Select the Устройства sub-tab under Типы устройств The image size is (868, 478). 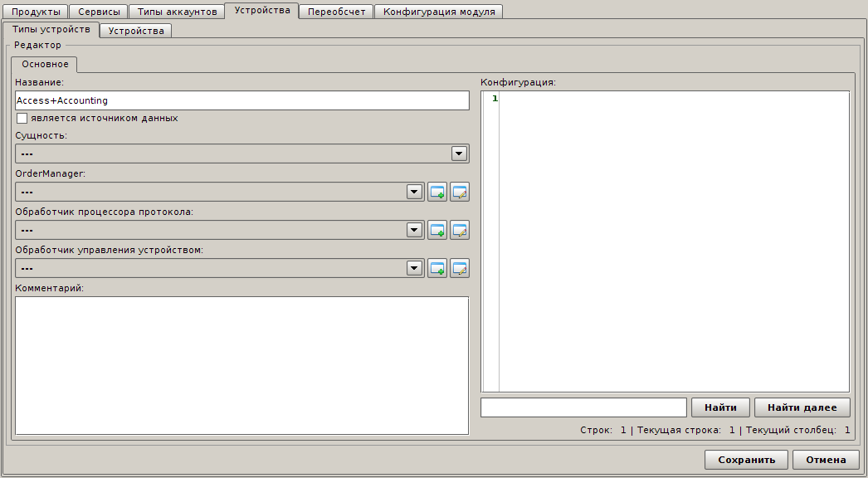(x=136, y=31)
